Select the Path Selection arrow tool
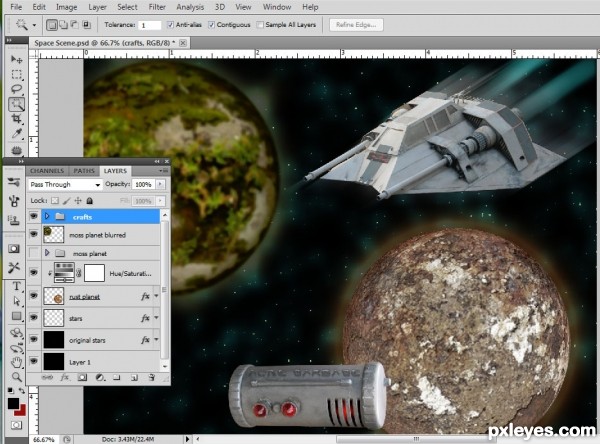600x444 pixels. point(16,301)
